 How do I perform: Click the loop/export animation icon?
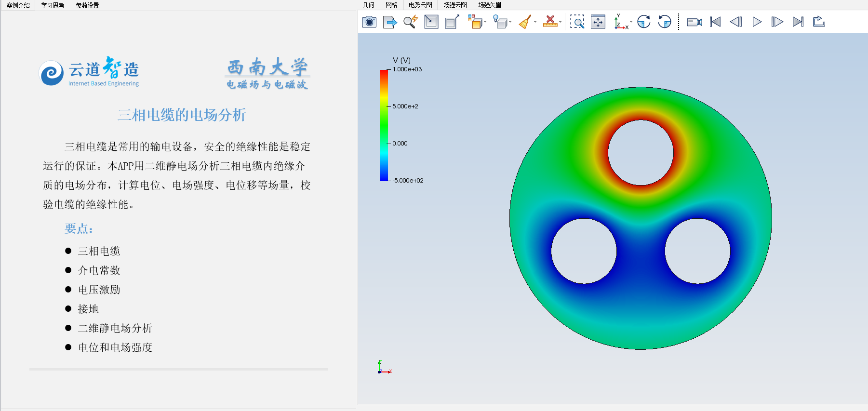coord(819,22)
